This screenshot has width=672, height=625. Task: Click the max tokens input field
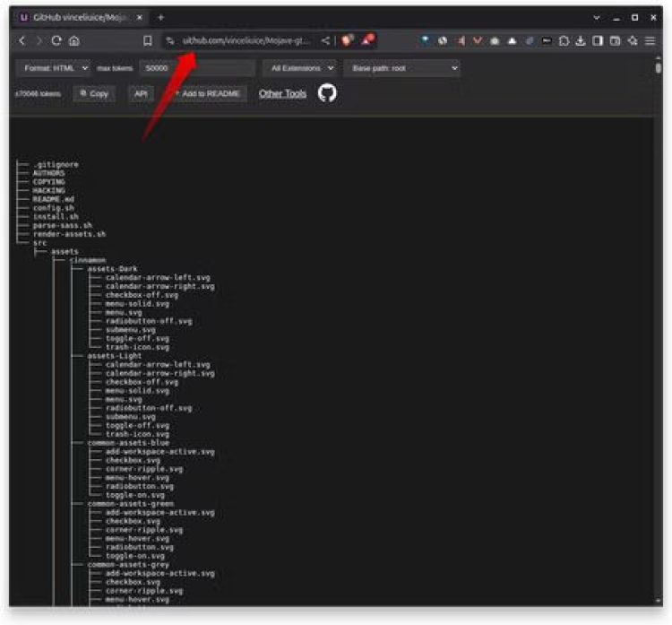197,68
